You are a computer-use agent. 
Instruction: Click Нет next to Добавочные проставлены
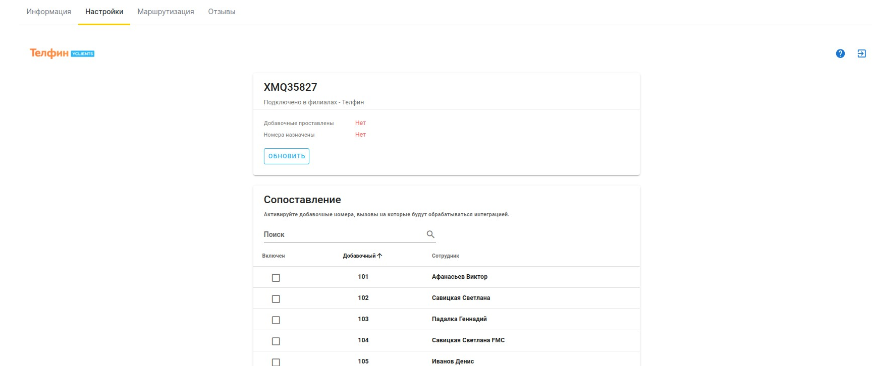point(360,123)
